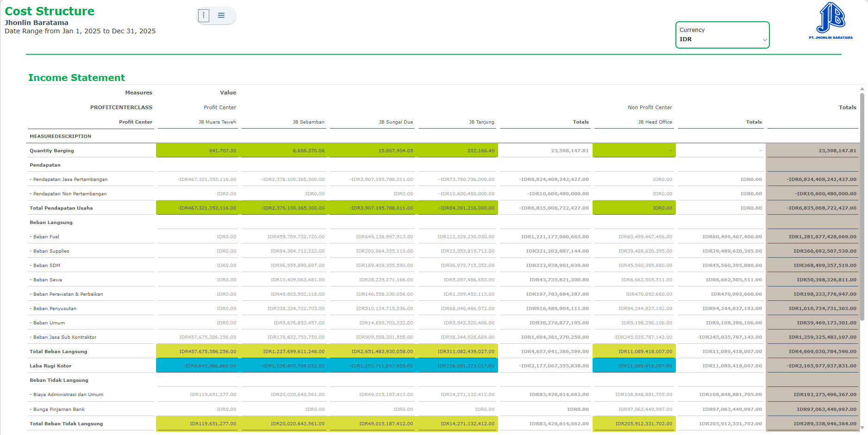The width and height of the screenshot is (868, 435).
Task: Click the scrollbar up arrow
Action: pos(862,89)
